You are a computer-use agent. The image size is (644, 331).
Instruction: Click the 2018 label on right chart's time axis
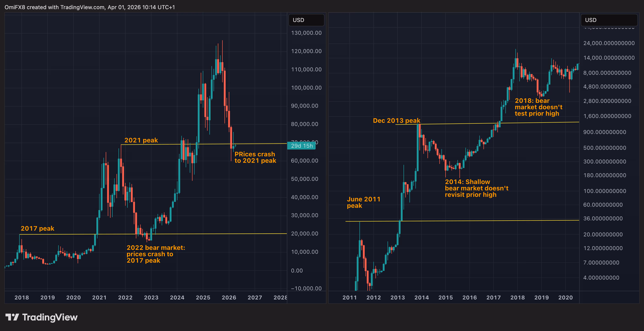click(x=517, y=297)
